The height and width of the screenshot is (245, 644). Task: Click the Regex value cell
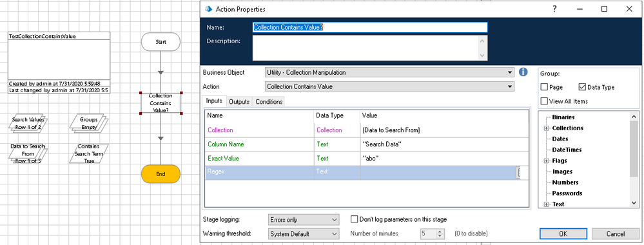coord(438,173)
